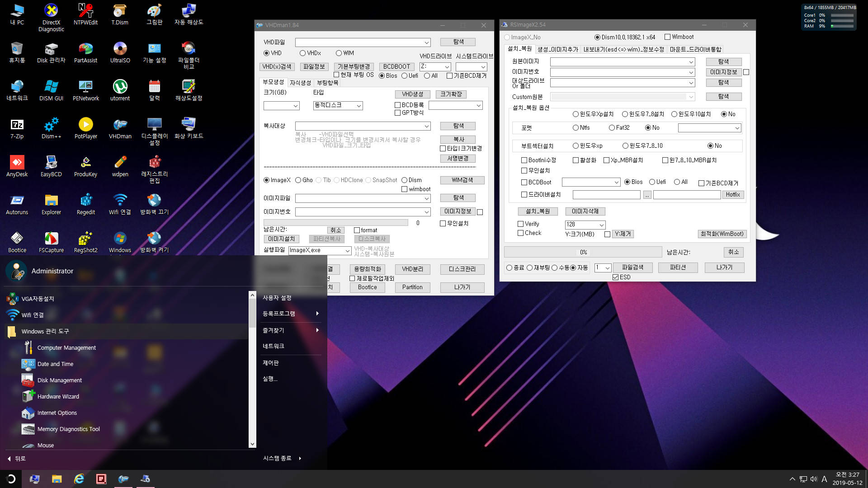Open the 생성_이미지추가 tab in RSImageX

(557, 49)
